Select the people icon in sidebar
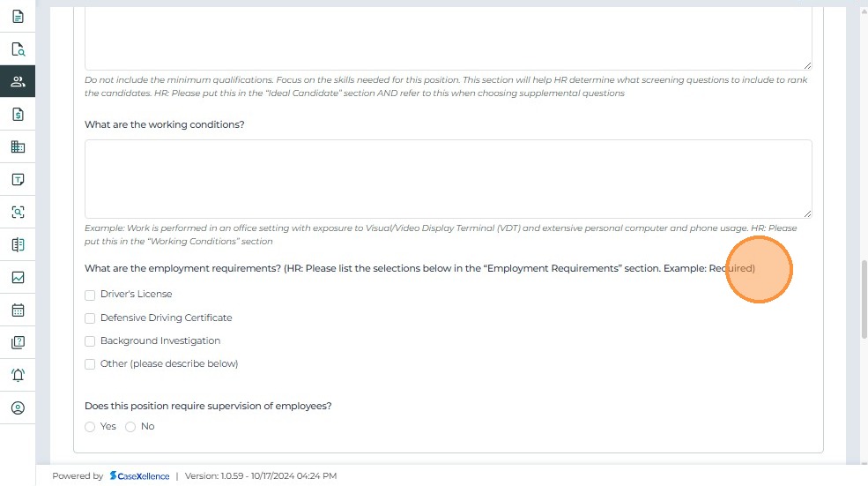Screen dimensions: 868x486 click(x=18, y=82)
